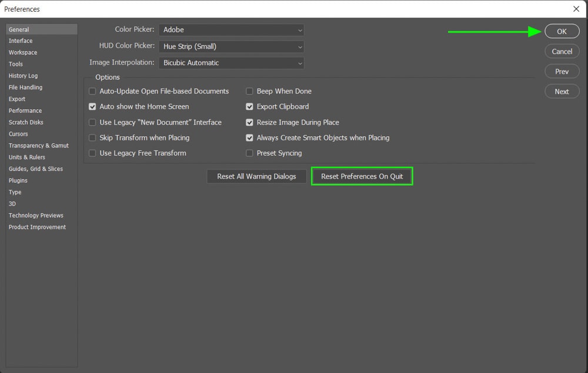The width and height of the screenshot is (588, 373).
Task: Click the Cancel button
Action: click(x=562, y=51)
